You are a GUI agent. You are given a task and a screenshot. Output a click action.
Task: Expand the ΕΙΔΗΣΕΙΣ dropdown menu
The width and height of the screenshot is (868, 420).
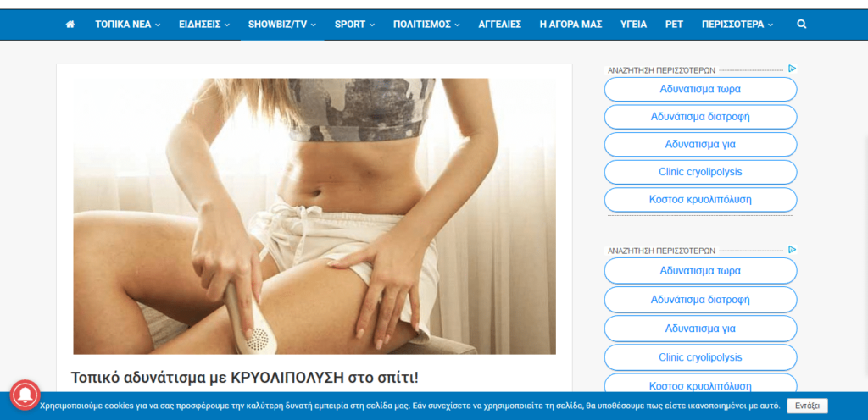[204, 25]
